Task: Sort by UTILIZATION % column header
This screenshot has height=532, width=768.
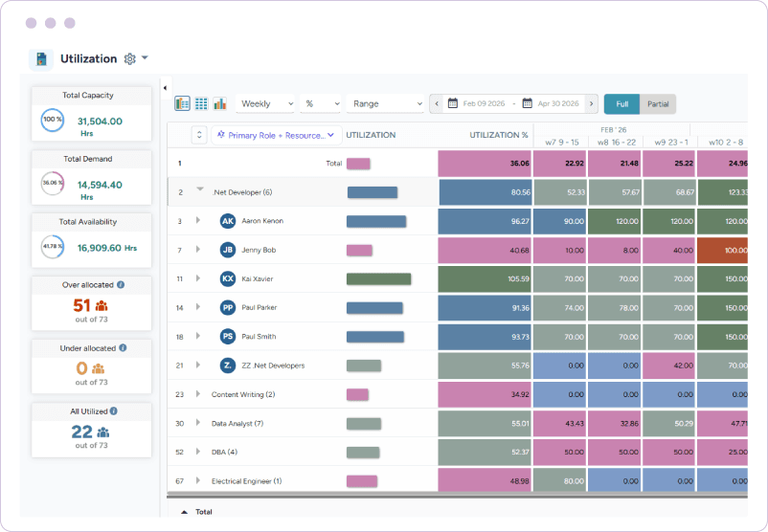Action: pyautogui.click(x=499, y=135)
